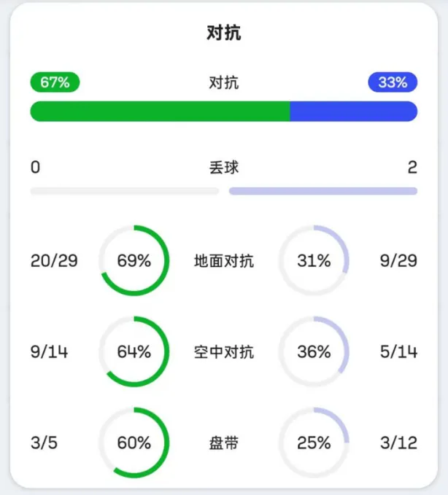Click the 69% ground duel ring
Screen dimensions: 448x495
[134, 261]
